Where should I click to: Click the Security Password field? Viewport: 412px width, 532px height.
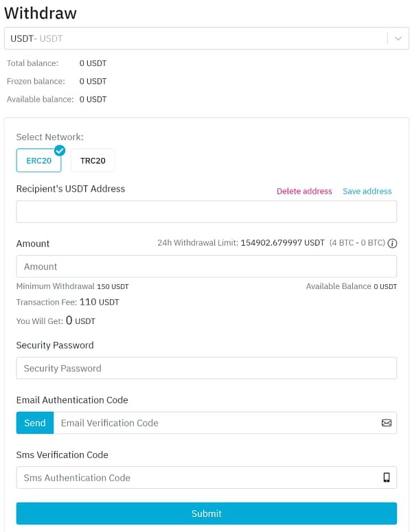pos(206,368)
